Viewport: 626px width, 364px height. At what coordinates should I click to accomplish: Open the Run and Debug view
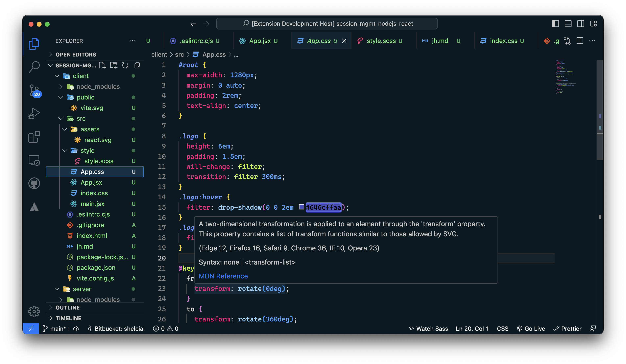point(34,113)
